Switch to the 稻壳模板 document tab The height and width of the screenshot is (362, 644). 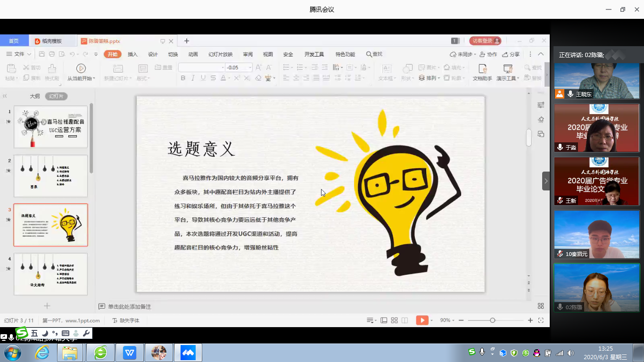tap(51, 41)
